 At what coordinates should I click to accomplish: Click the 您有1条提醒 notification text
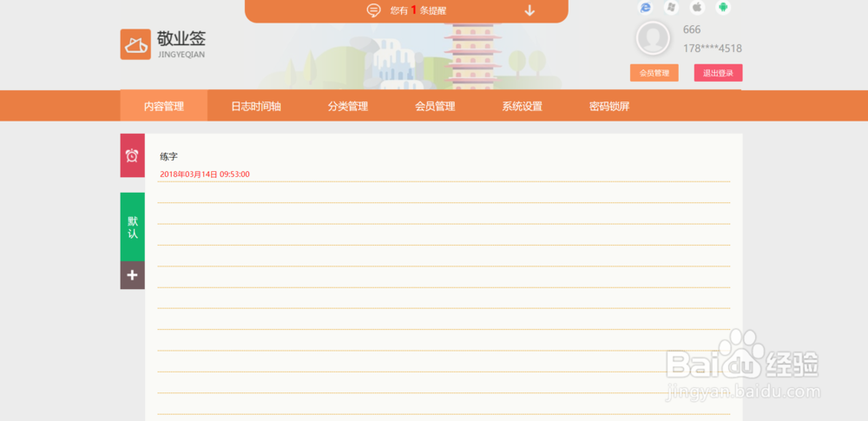418,10
